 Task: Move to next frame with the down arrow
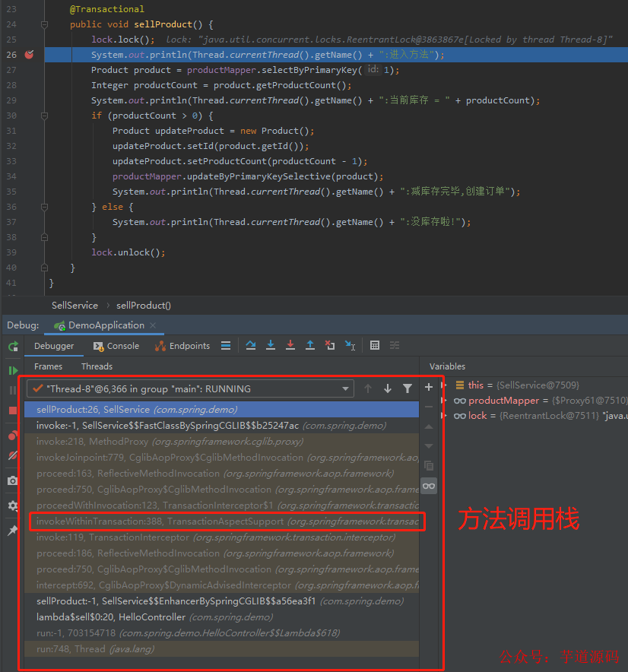click(x=388, y=388)
